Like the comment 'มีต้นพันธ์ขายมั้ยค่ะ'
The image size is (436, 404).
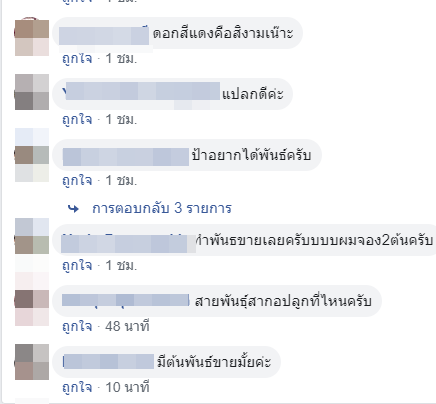(77, 387)
